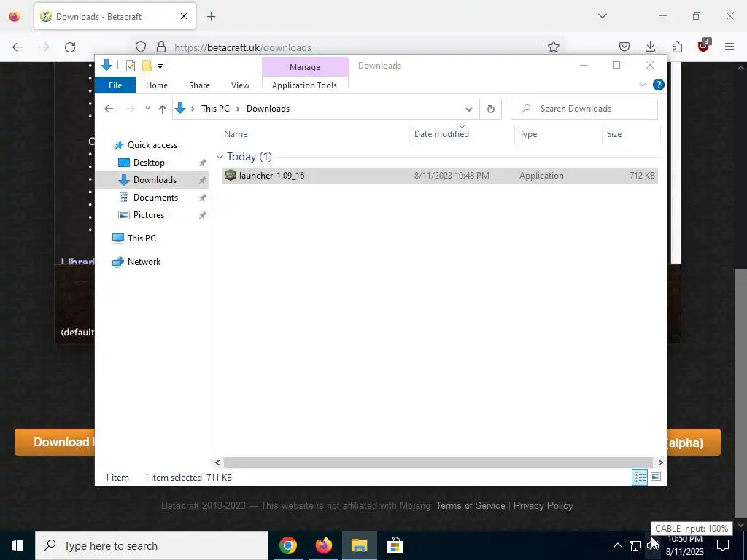Select Quick access in navigation pane
The width and height of the screenshot is (747, 560).
[152, 145]
